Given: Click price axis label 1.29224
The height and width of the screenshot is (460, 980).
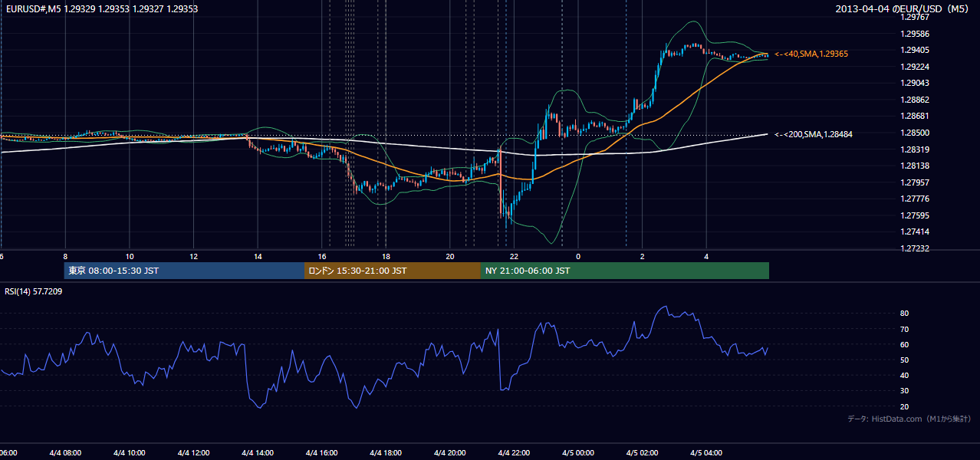Looking at the screenshot, I should [914, 67].
